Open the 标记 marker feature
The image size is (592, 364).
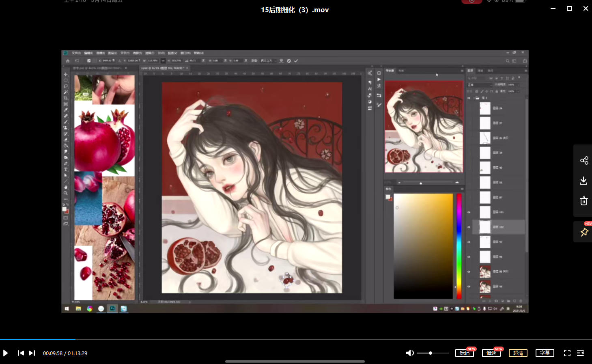click(x=465, y=353)
